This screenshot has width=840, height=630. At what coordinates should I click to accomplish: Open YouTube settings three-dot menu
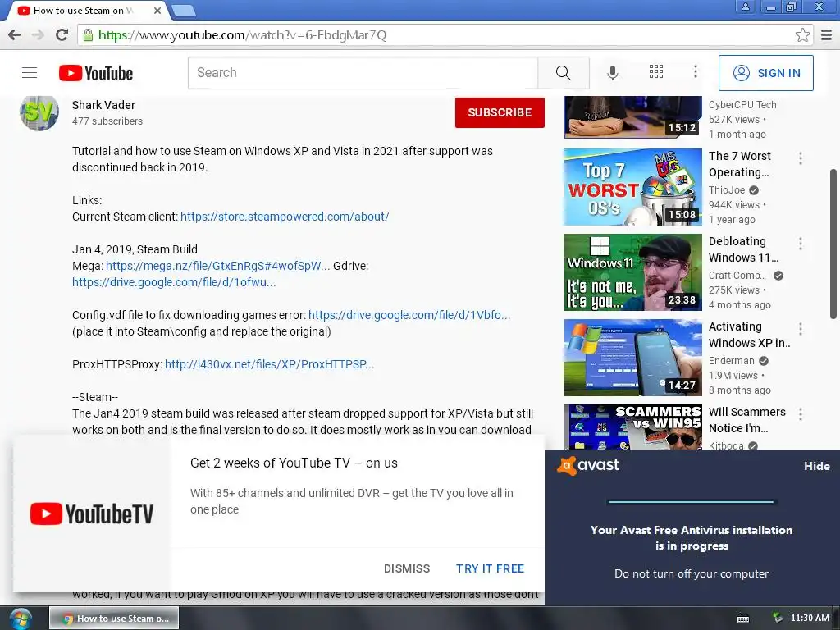pos(696,72)
